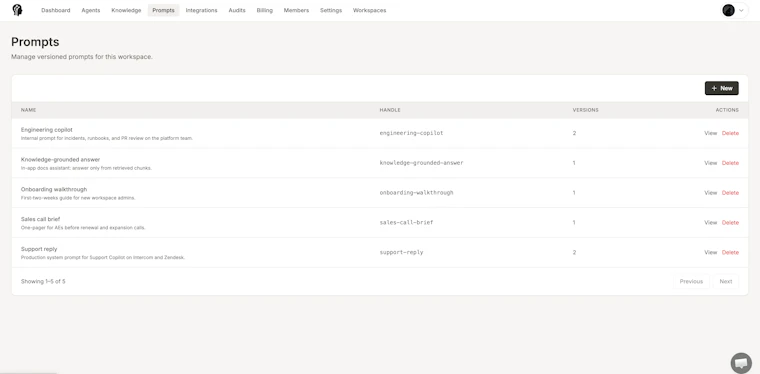Click Sales call brief's version count 1
Viewport: 760px width, 374px height.
pyautogui.click(x=574, y=222)
